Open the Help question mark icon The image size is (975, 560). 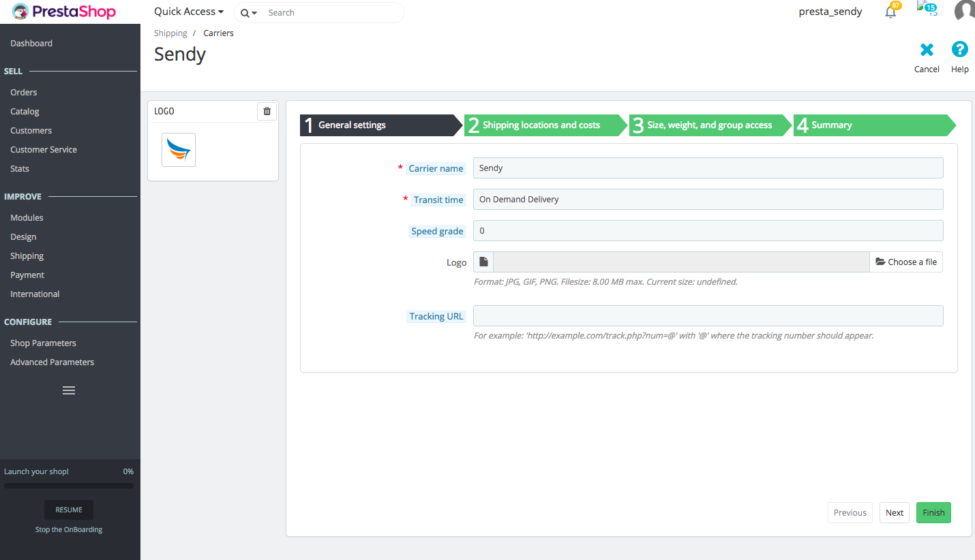(x=960, y=49)
